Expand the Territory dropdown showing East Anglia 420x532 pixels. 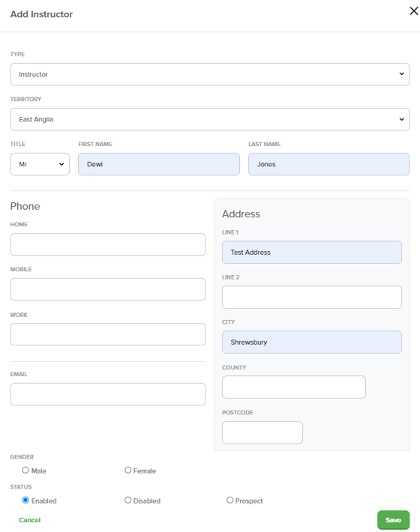pyautogui.click(x=210, y=119)
